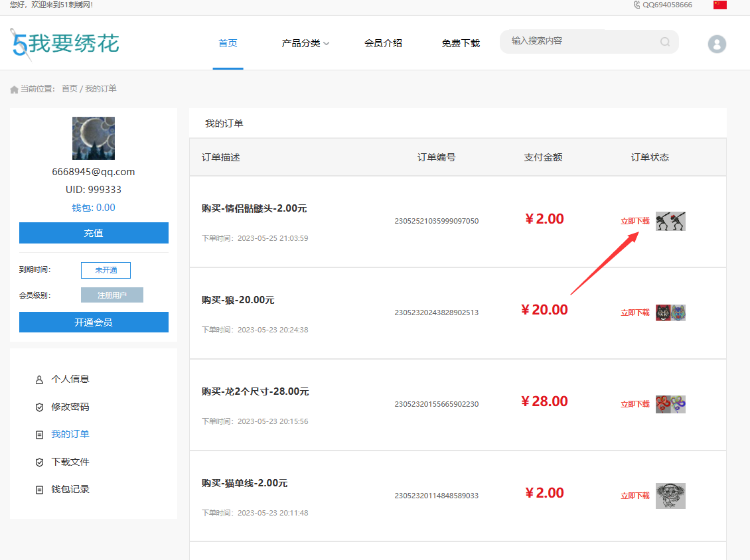Click order number 2305232024382890​2513
Viewport: 750px width, 560px height.
pos(436,313)
